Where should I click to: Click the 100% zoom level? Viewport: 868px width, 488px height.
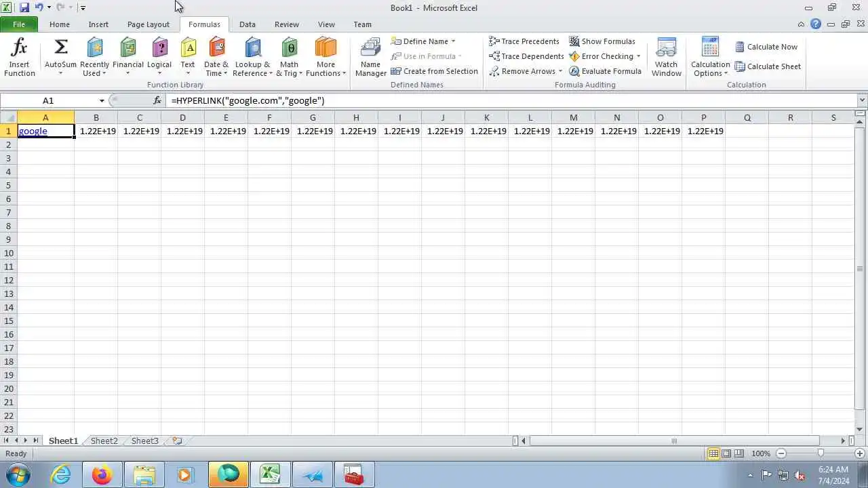pyautogui.click(x=761, y=453)
